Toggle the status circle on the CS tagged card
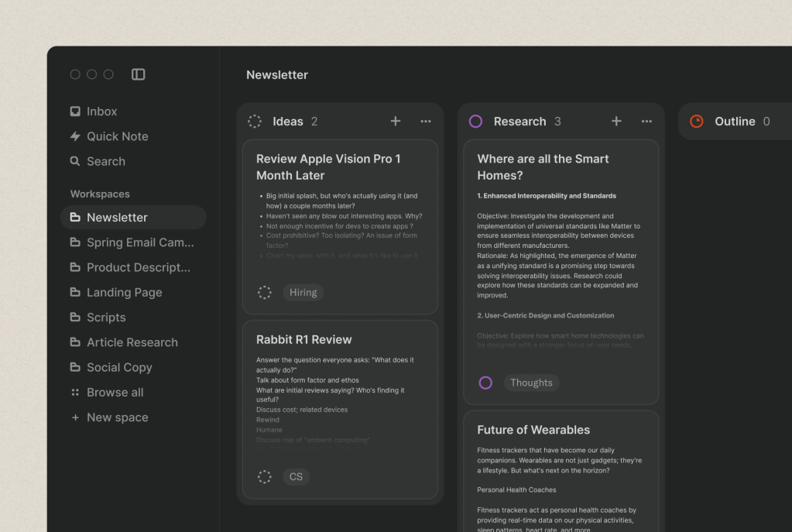 pos(265,476)
